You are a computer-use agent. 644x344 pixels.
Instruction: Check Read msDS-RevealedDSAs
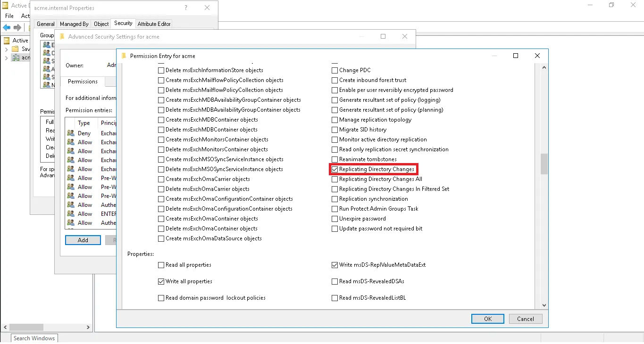click(x=335, y=281)
